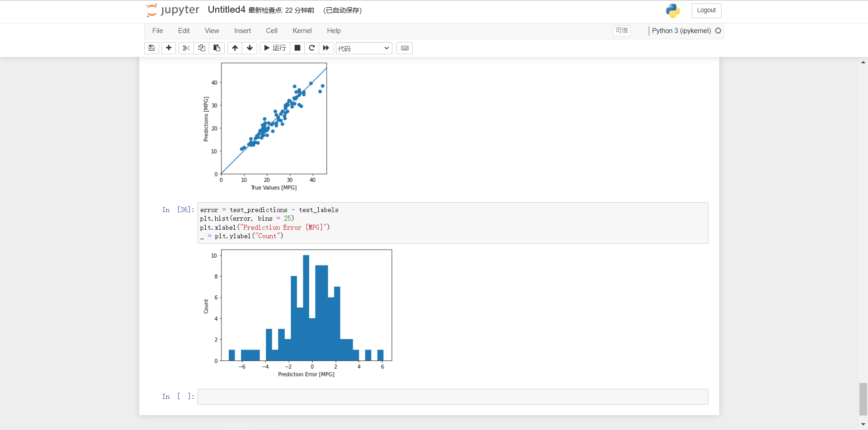Open the cell type 代码 dropdown

click(x=364, y=48)
